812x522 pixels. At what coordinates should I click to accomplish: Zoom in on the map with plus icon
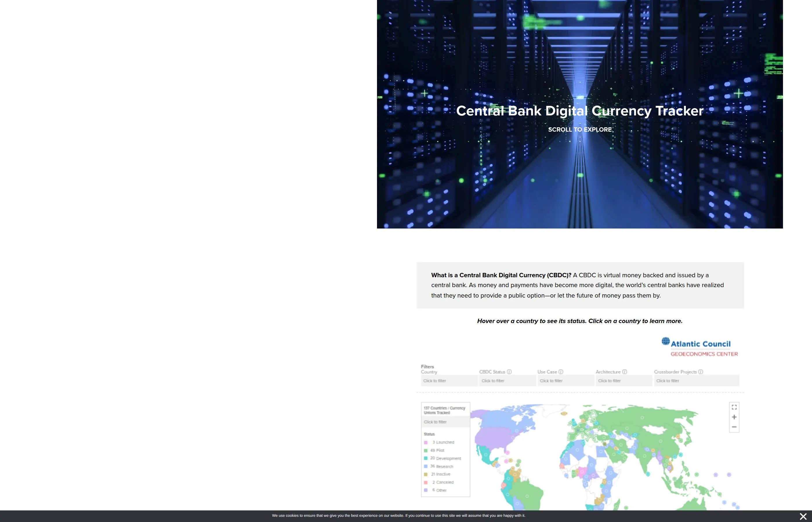[734, 417]
